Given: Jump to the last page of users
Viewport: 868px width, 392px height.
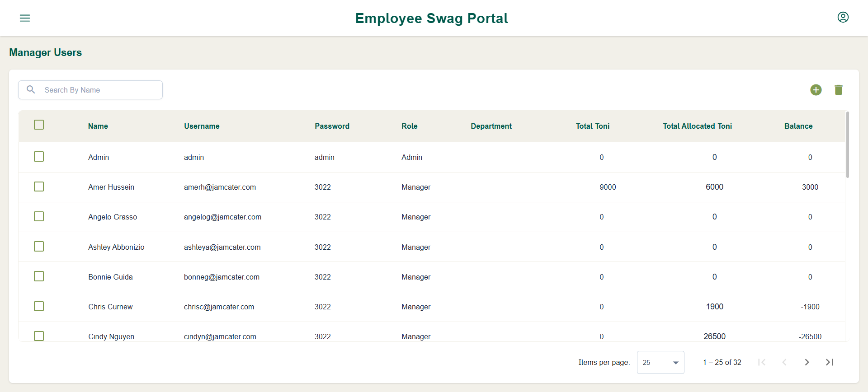Looking at the screenshot, I should [830, 362].
